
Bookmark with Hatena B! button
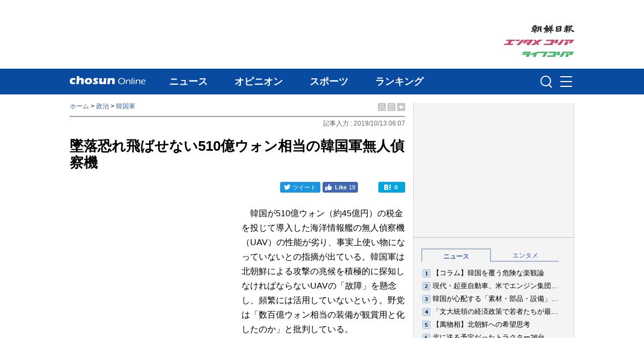(392, 187)
